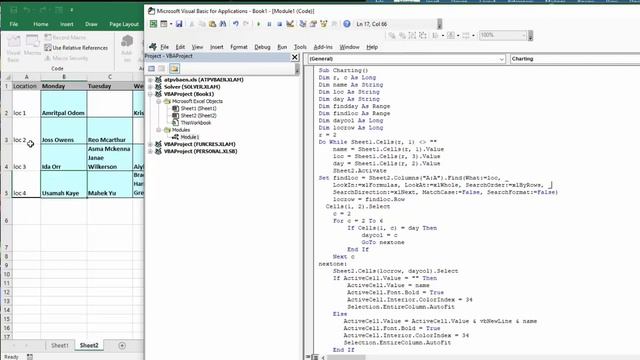Open the Format menu in VBA editor

click(x=239, y=47)
